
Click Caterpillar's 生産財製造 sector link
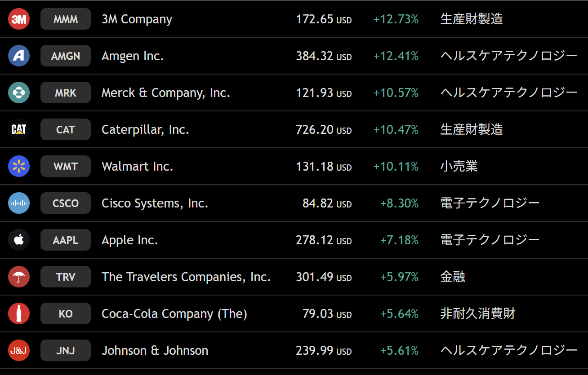pyautogui.click(x=471, y=130)
